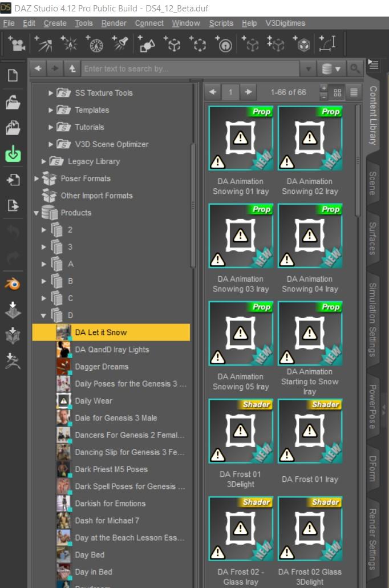Expand the C product group
The image size is (389, 588).
(x=43, y=298)
